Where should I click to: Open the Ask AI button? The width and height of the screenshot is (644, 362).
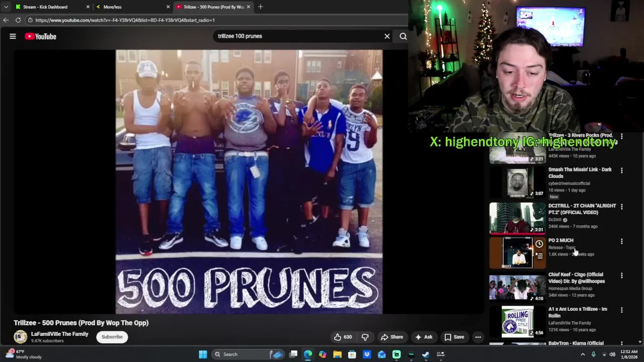pos(423,337)
